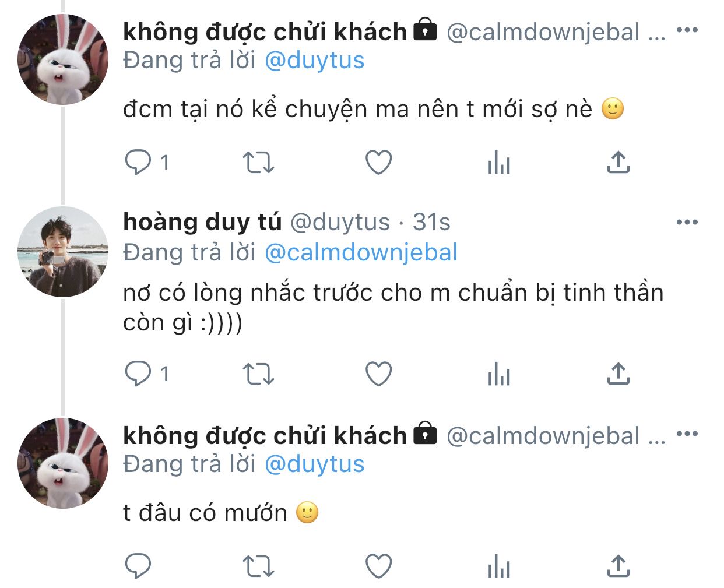Screen dimensions: 724x588
Task: Share hoàng duy tú's tweet
Action: [618, 374]
